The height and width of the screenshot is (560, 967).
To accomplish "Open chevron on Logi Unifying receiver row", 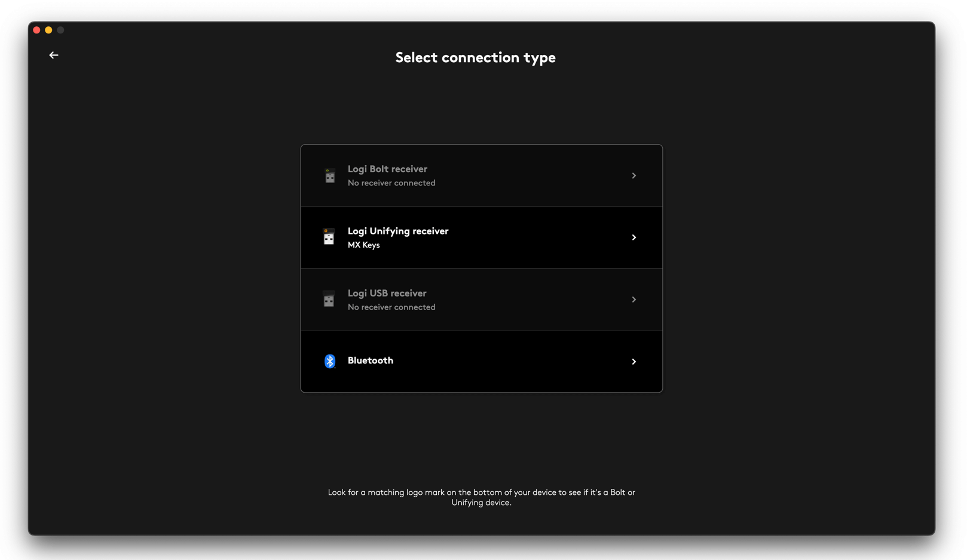I will [x=634, y=237].
